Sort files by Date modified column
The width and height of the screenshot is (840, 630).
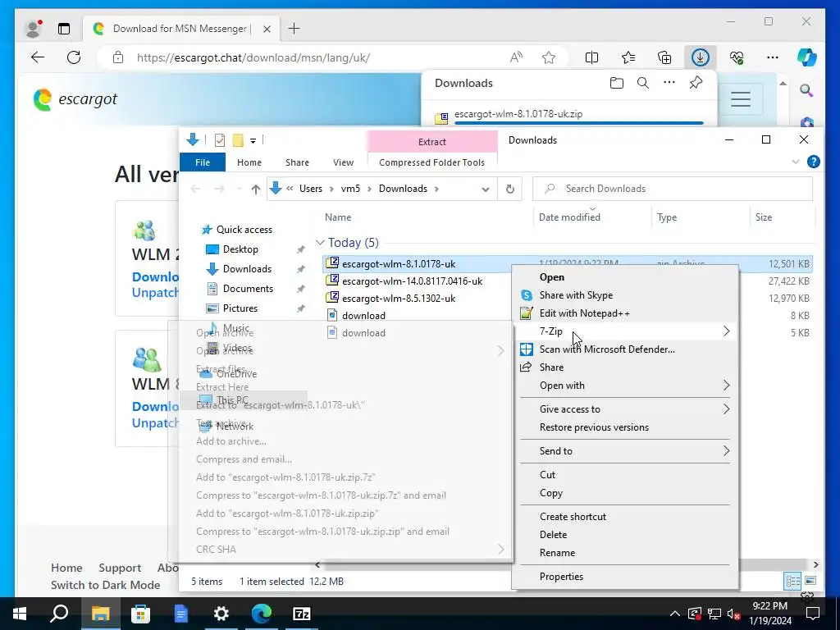(569, 217)
